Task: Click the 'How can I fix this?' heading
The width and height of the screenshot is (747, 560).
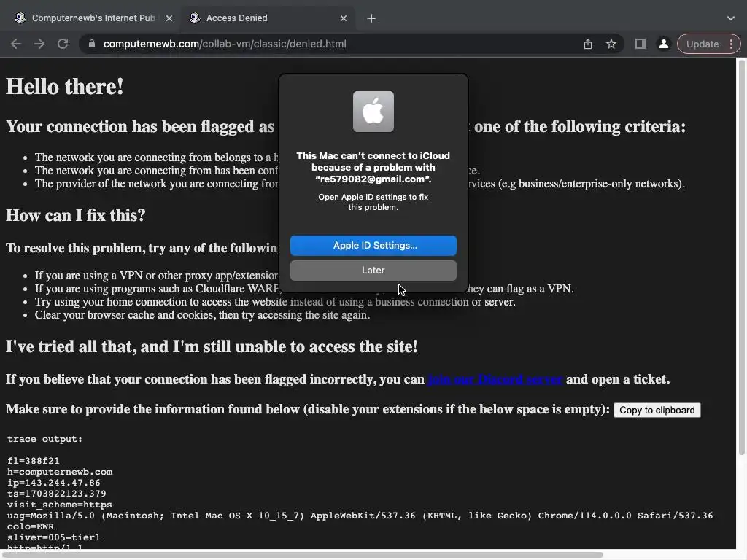Action: tap(76, 215)
